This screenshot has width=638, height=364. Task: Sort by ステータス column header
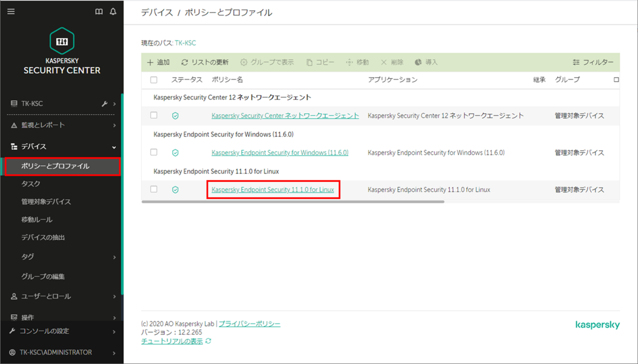pos(187,80)
